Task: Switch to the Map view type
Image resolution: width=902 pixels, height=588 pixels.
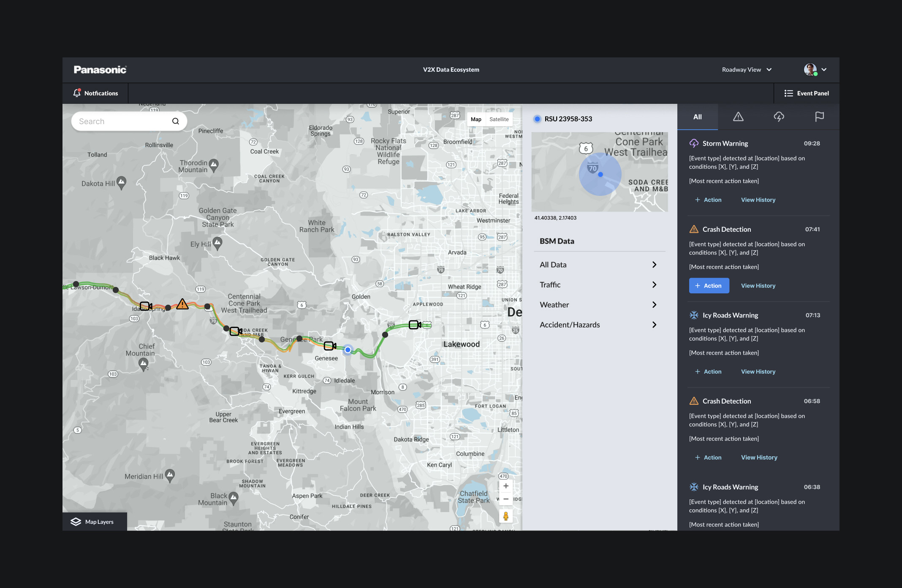Action: tap(476, 119)
